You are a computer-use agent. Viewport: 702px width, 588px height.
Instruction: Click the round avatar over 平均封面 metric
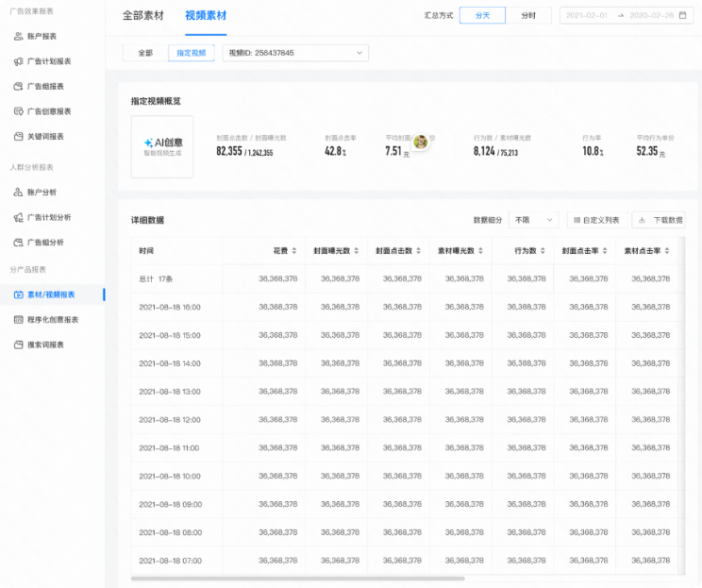(x=421, y=142)
